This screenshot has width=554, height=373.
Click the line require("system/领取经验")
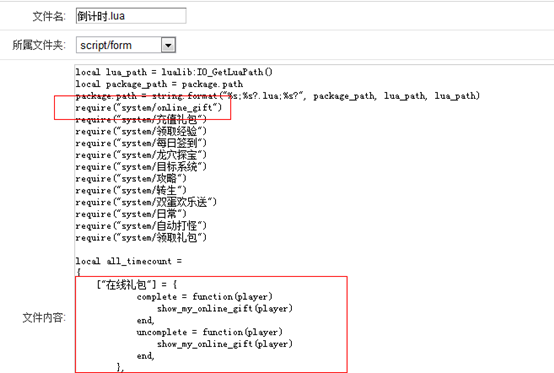141,131
